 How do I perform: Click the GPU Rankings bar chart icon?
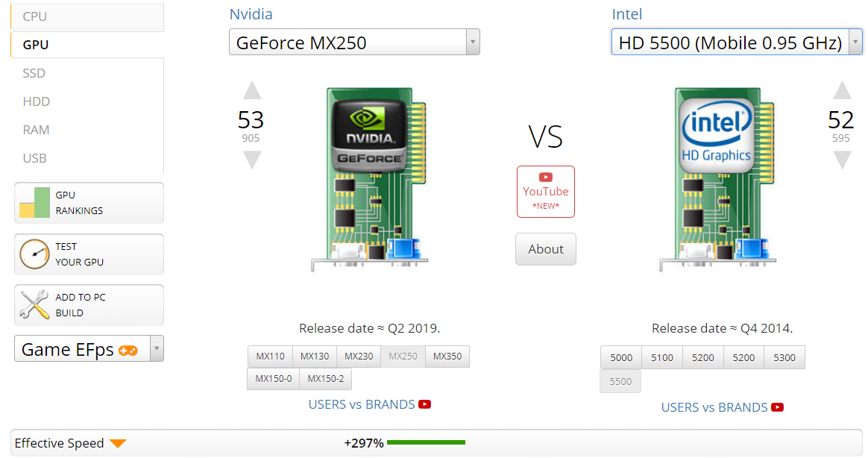tap(34, 203)
